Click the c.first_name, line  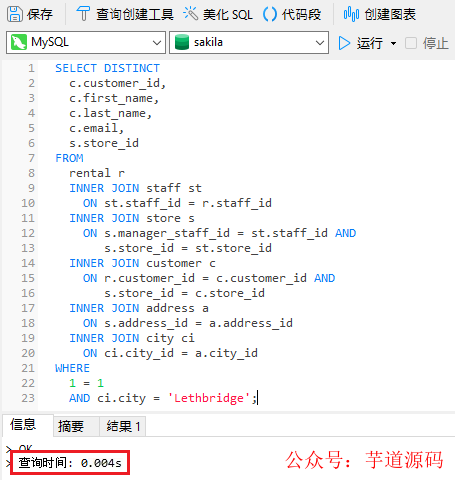point(114,98)
